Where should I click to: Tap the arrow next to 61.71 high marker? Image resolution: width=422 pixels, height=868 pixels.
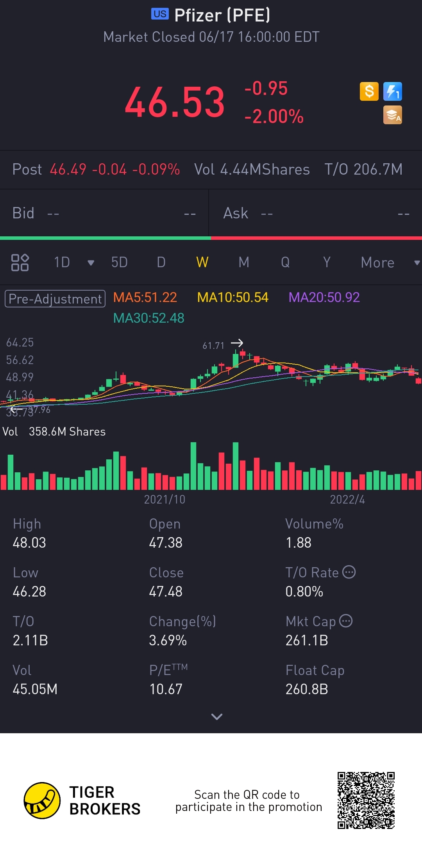coord(237,343)
